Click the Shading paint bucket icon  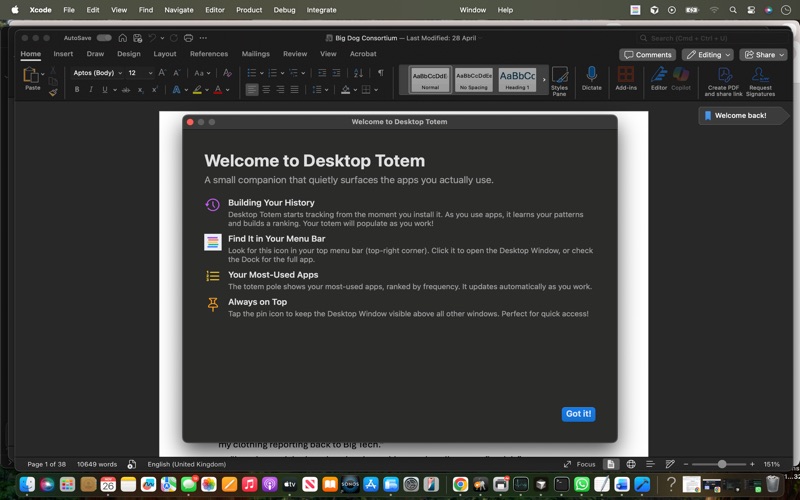(x=345, y=90)
